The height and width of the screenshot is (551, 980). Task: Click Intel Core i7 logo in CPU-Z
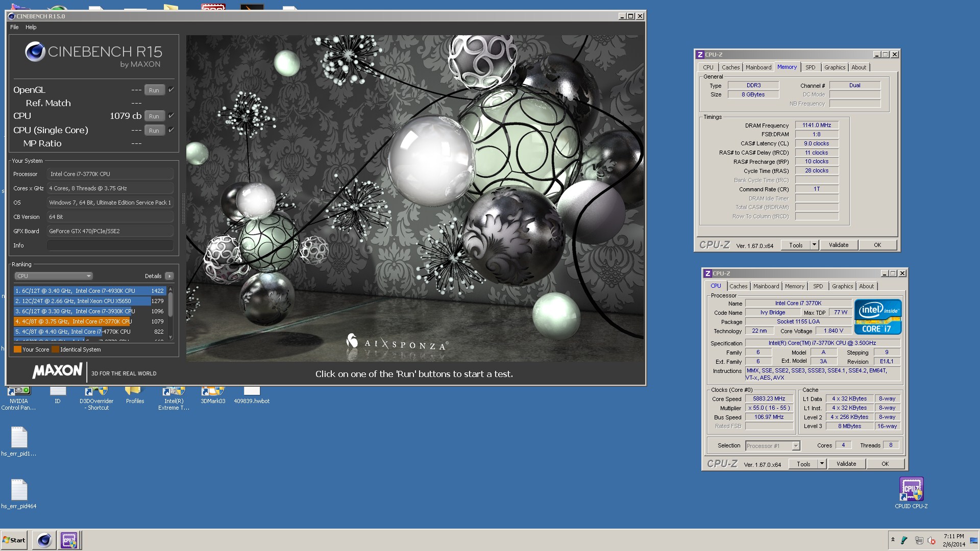click(878, 317)
